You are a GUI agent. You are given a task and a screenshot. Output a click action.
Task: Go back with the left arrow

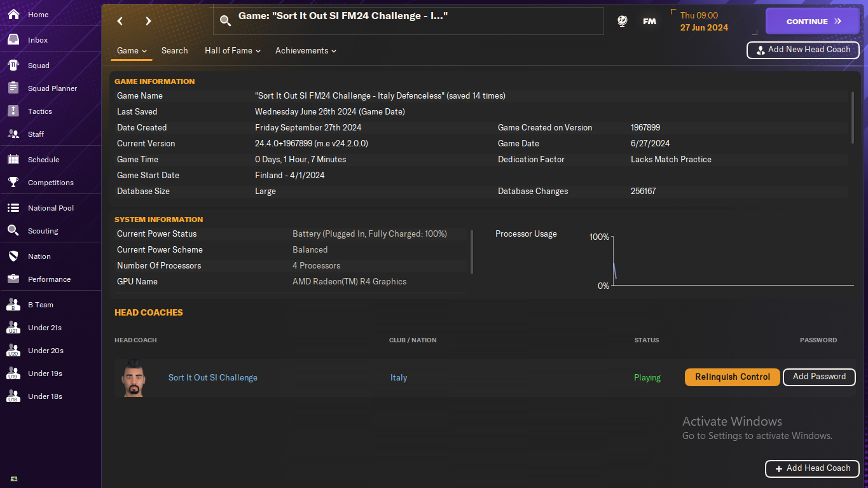click(120, 21)
